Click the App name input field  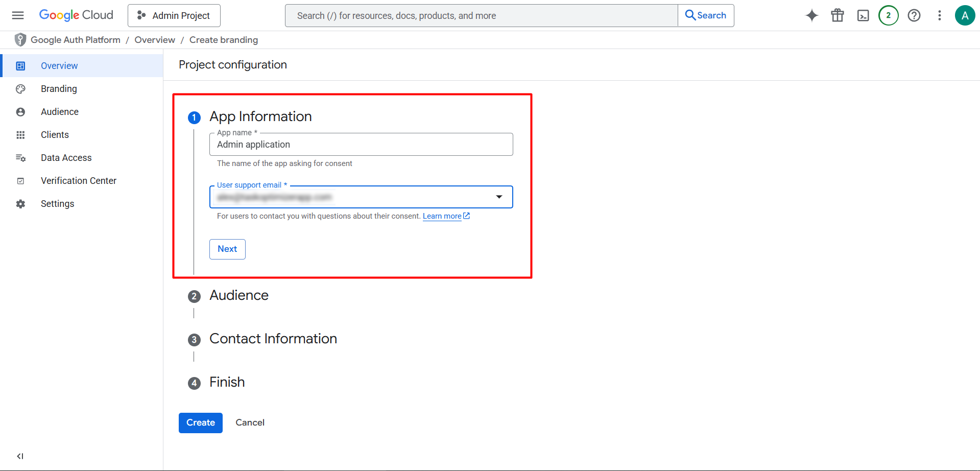coord(361,145)
